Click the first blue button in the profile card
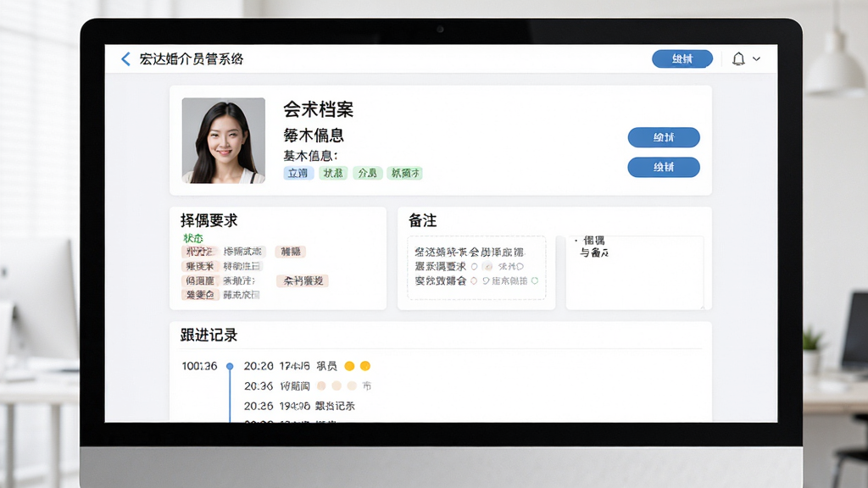The image size is (868, 488). click(664, 137)
